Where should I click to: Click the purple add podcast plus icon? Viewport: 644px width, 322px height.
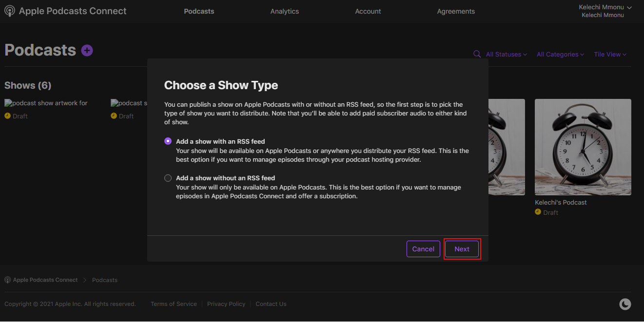87,50
